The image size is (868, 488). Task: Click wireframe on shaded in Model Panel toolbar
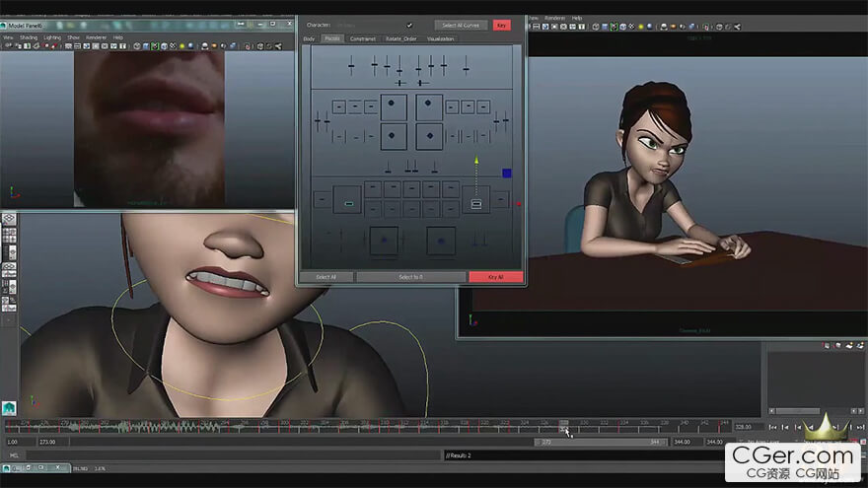tap(165, 46)
